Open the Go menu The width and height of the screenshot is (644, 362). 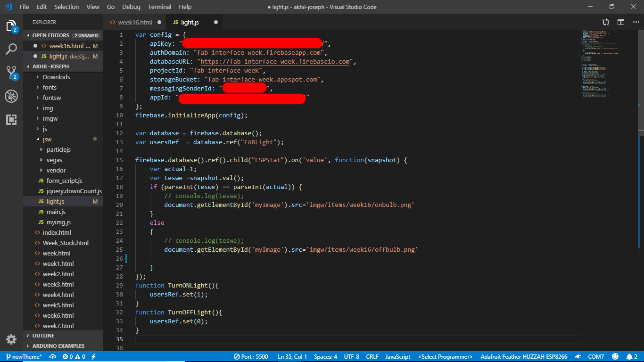click(111, 7)
